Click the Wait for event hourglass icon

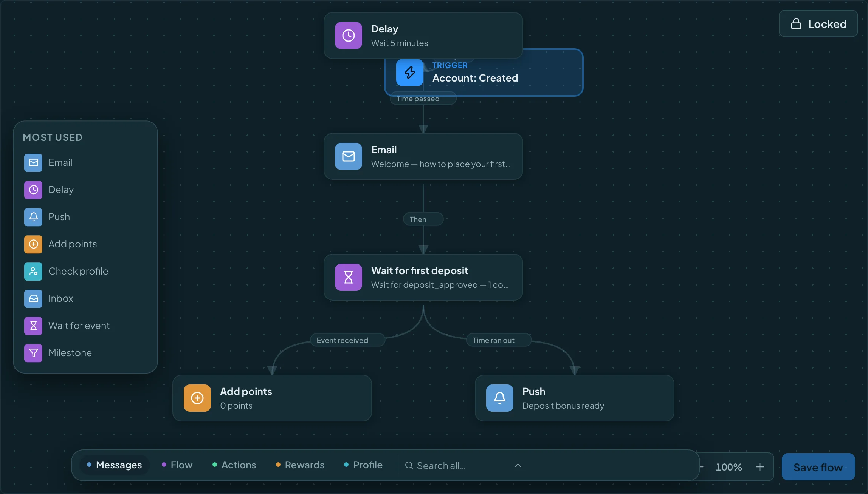pos(33,326)
